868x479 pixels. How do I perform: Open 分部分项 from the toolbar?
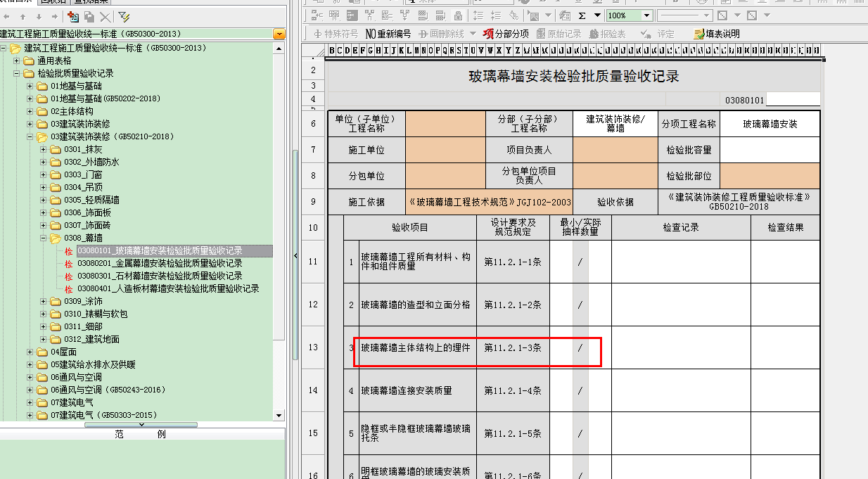tap(506, 34)
